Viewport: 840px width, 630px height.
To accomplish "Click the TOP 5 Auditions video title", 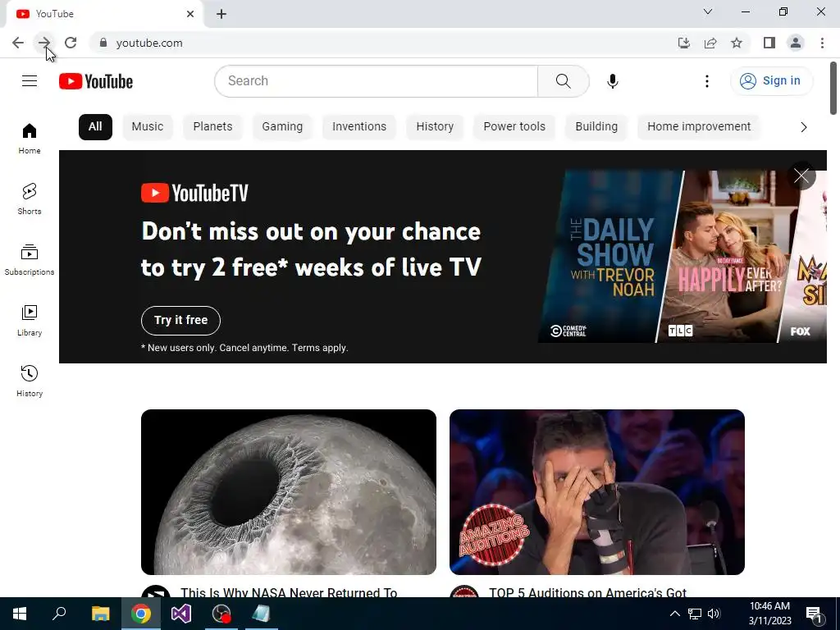I will coord(587,592).
